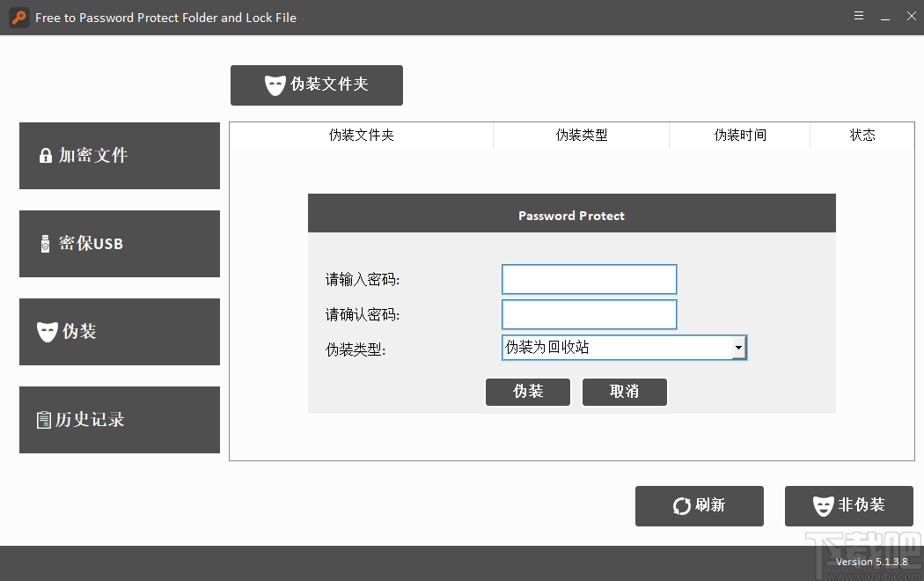Open the 伪装类型 dropdown
This screenshot has width=924, height=581.
pyautogui.click(x=625, y=347)
